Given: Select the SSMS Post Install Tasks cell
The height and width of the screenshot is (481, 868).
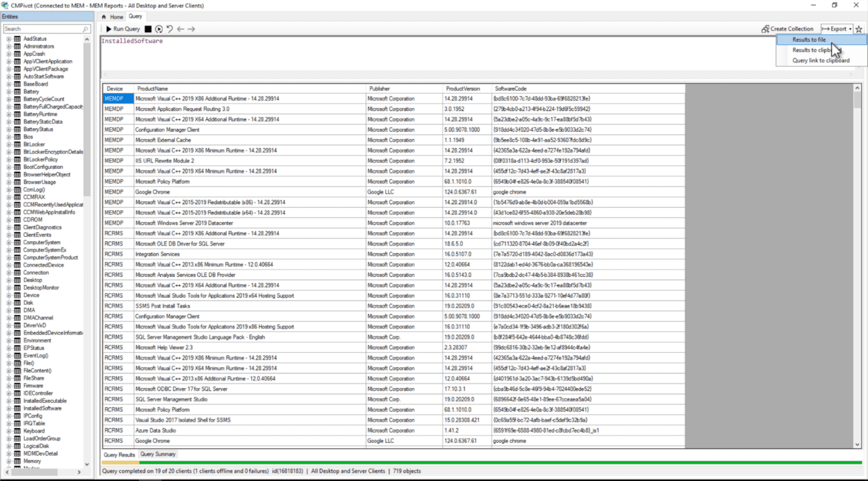Looking at the screenshot, I should coord(249,306).
